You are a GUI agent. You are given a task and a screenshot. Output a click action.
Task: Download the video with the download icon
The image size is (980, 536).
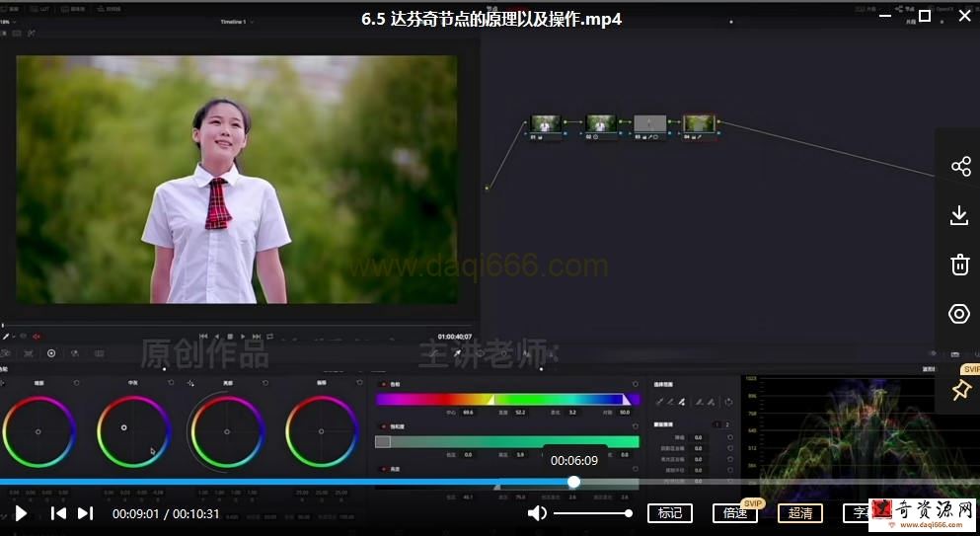coord(959,216)
